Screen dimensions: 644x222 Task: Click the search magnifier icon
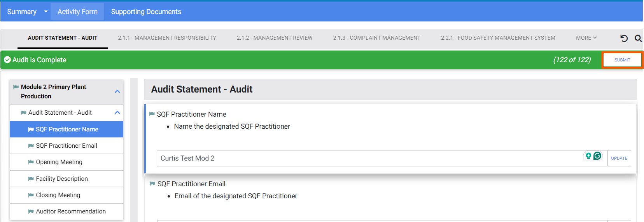pos(638,38)
